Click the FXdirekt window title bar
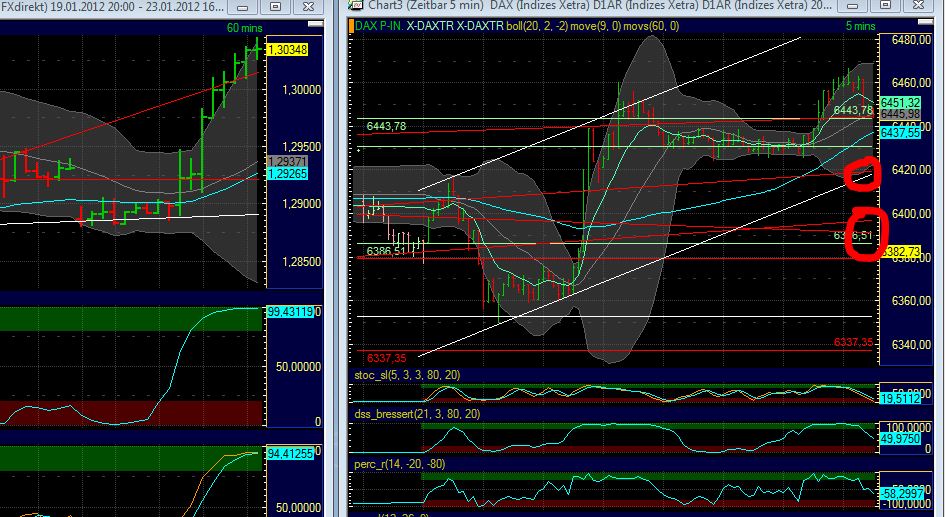 (x=112, y=7)
